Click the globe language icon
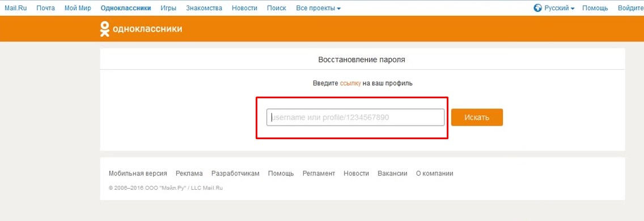This screenshot has height=221, width=644. [x=537, y=8]
